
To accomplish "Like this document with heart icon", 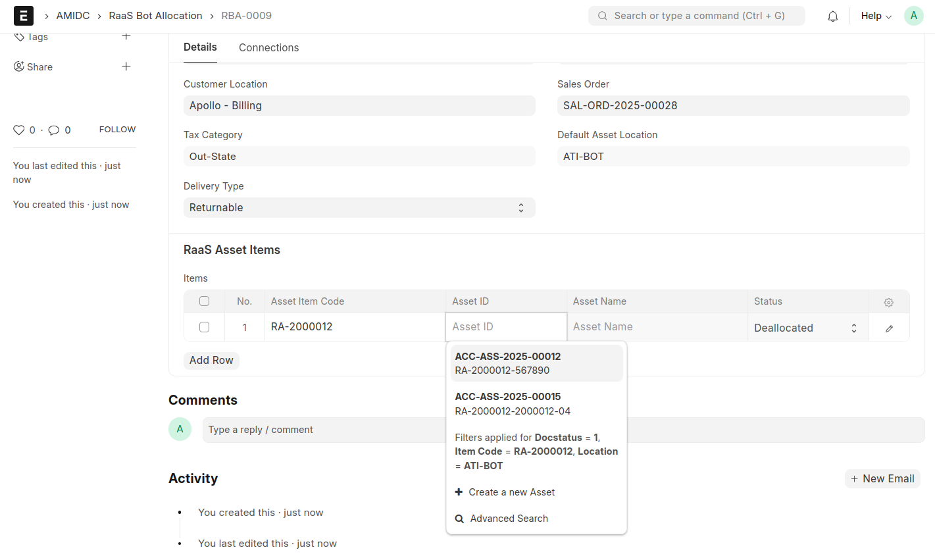I will pos(19,130).
